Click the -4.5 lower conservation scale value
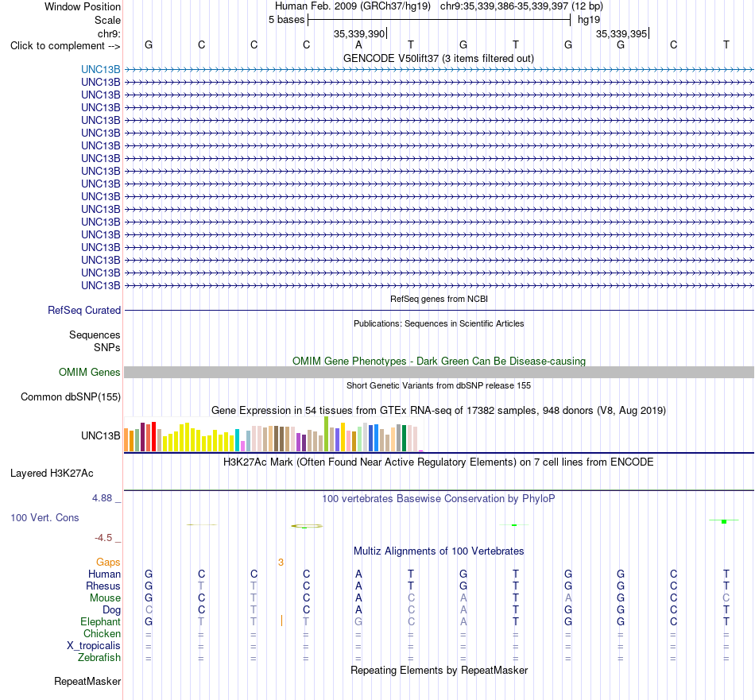 pos(103,538)
